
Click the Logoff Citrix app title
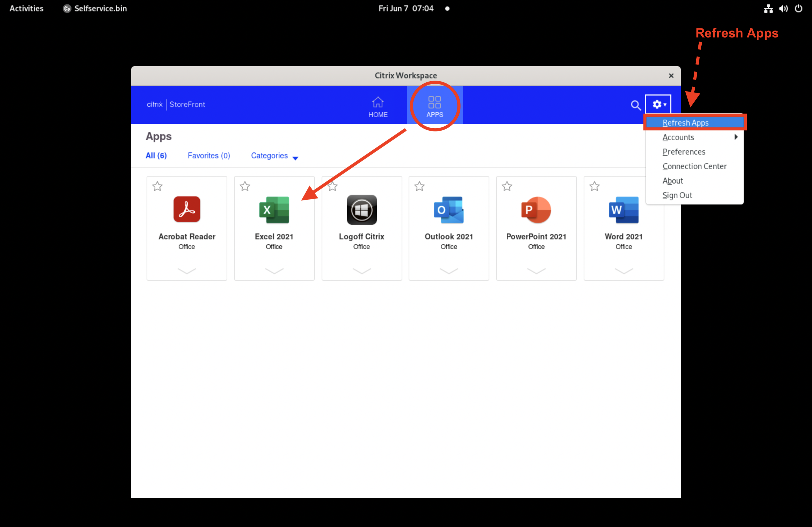coord(362,236)
